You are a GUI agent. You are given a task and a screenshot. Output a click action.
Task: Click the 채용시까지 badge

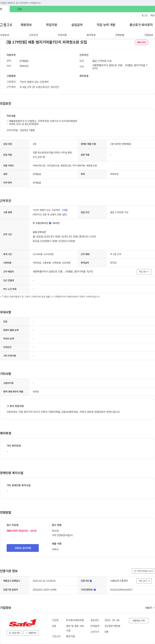tap(141, 42)
